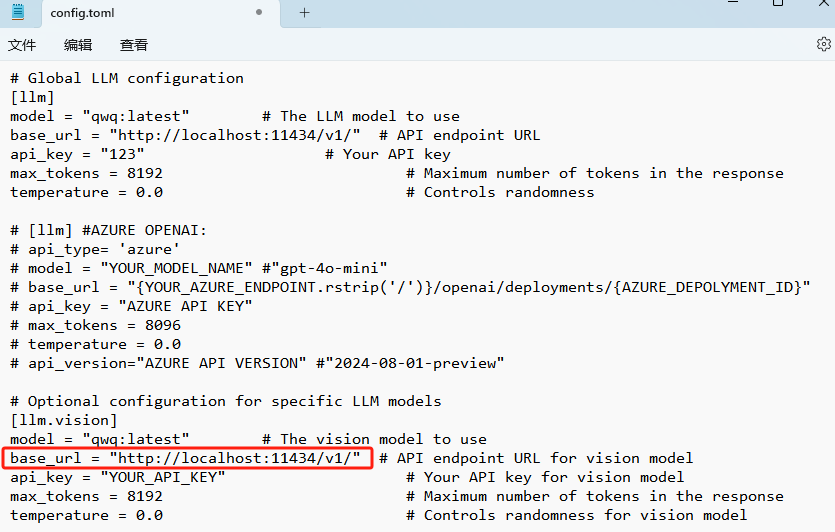
Task: Click the "# The LLM model to use" comment
Action: (x=361, y=116)
